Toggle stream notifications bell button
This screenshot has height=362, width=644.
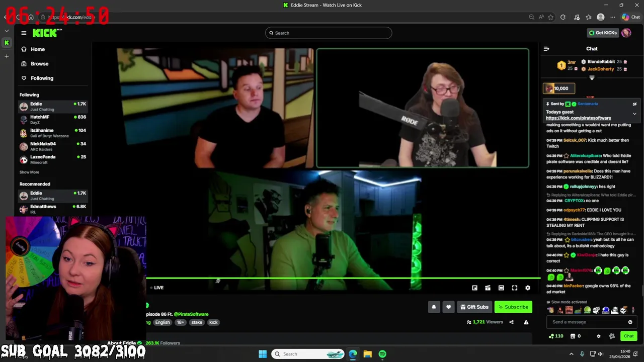coord(434,307)
